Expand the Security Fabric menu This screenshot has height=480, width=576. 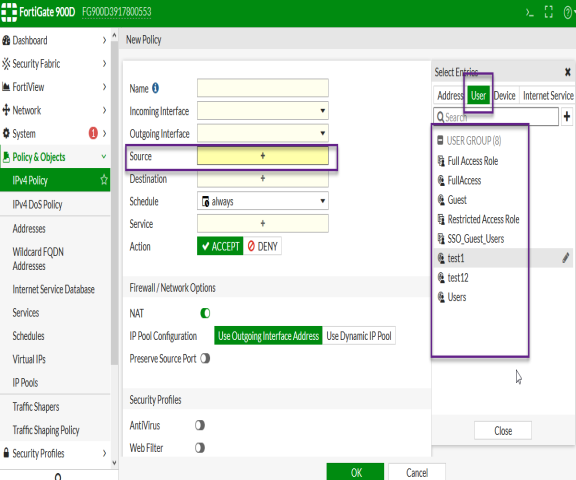tap(55, 64)
